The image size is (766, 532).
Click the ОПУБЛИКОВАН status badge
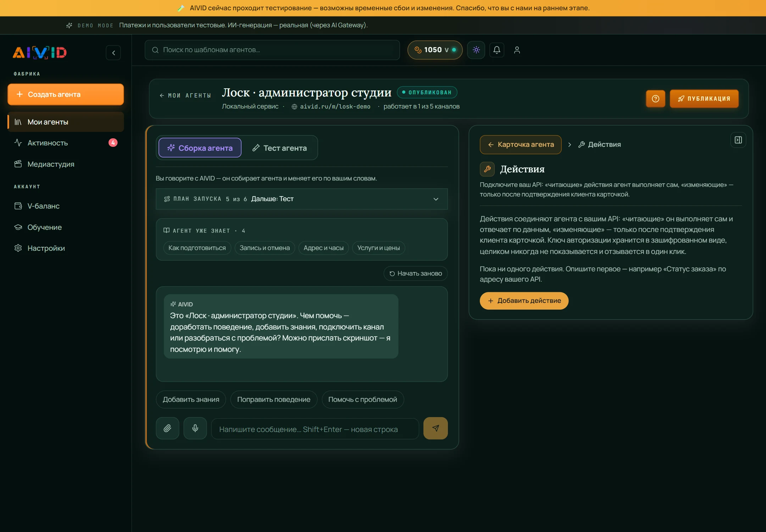[x=427, y=92]
